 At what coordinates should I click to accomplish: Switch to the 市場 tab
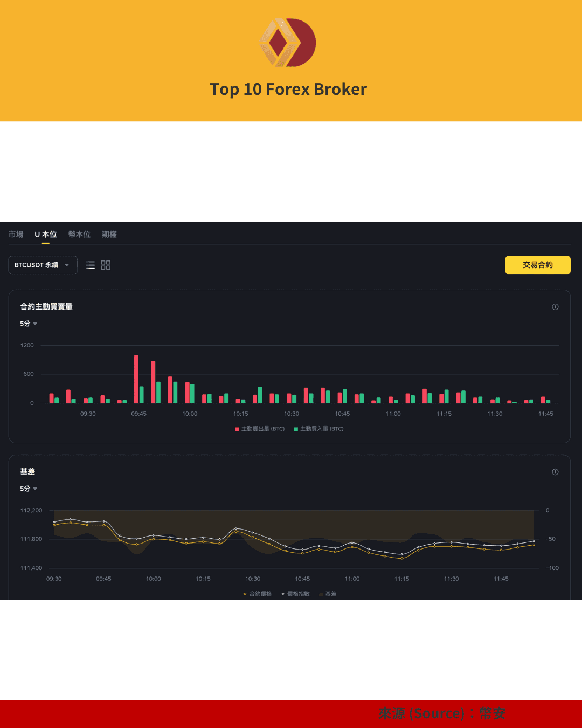click(x=16, y=235)
